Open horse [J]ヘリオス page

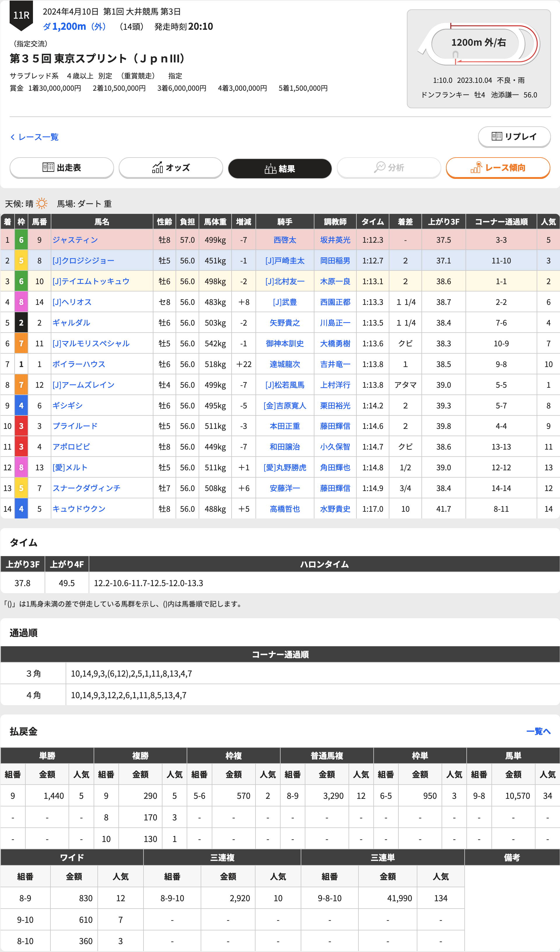(x=72, y=302)
